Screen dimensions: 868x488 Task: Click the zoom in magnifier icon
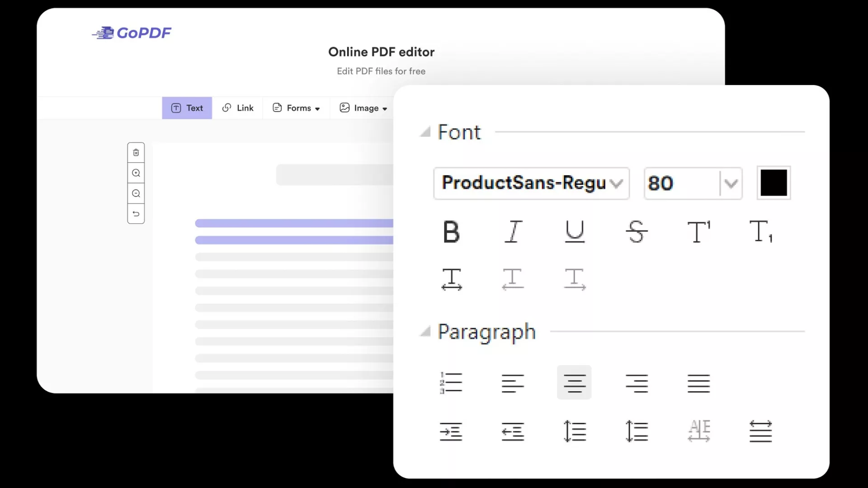136,173
